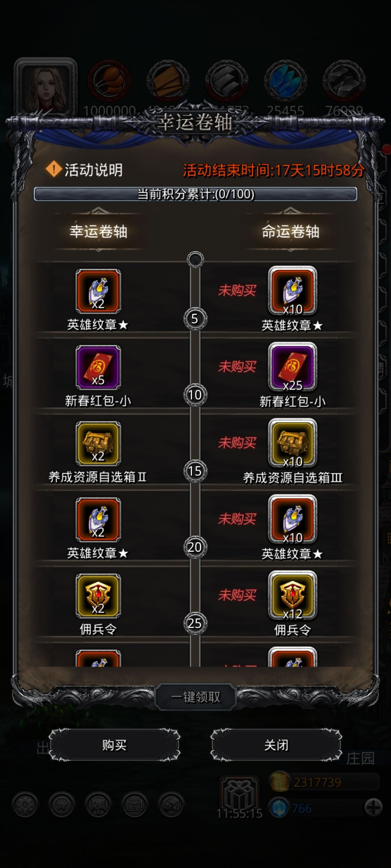The width and height of the screenshot is (391, 868).
Task: Select the 命运卷轴 column header
Action: click(x=291, y=231)
